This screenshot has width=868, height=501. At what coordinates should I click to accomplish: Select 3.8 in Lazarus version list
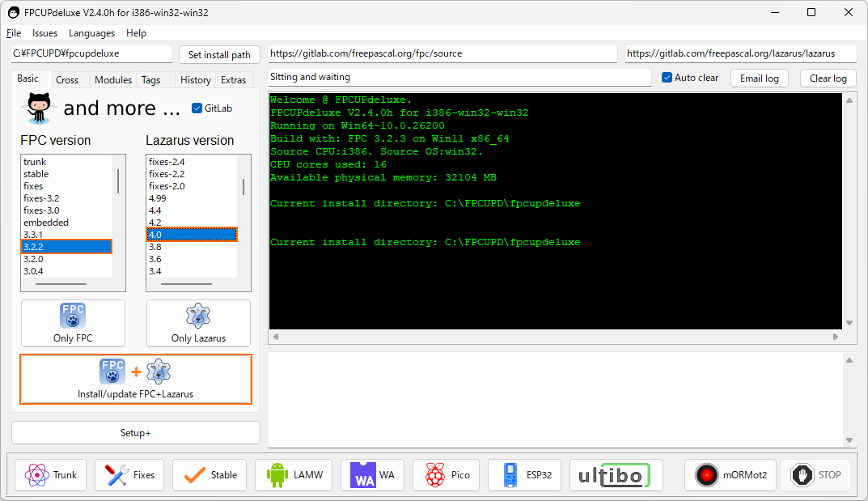[192, 247]
